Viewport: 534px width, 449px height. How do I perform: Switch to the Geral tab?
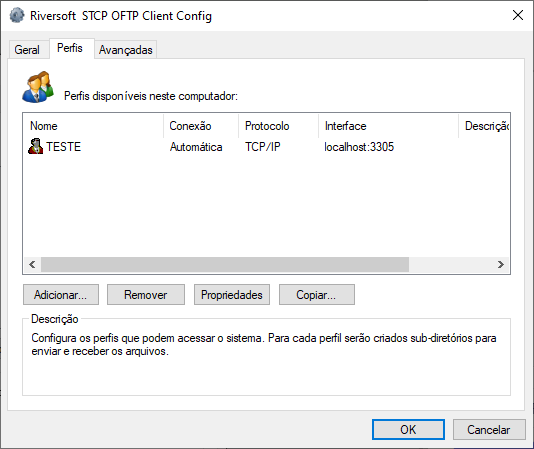[x=27, y=50]
